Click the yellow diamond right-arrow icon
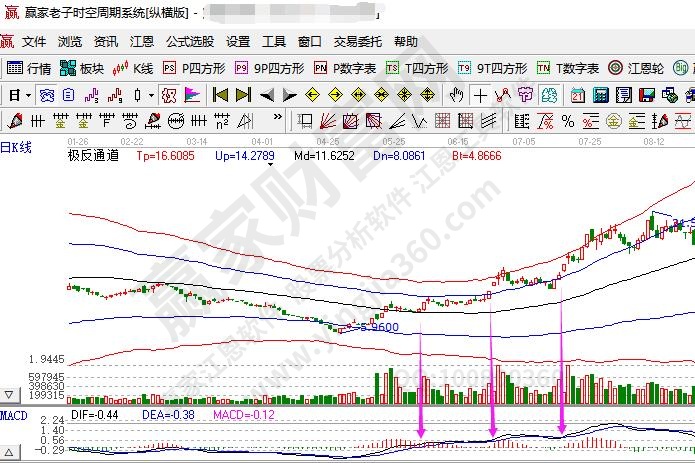The image size is (695, 463). point(336,95)
